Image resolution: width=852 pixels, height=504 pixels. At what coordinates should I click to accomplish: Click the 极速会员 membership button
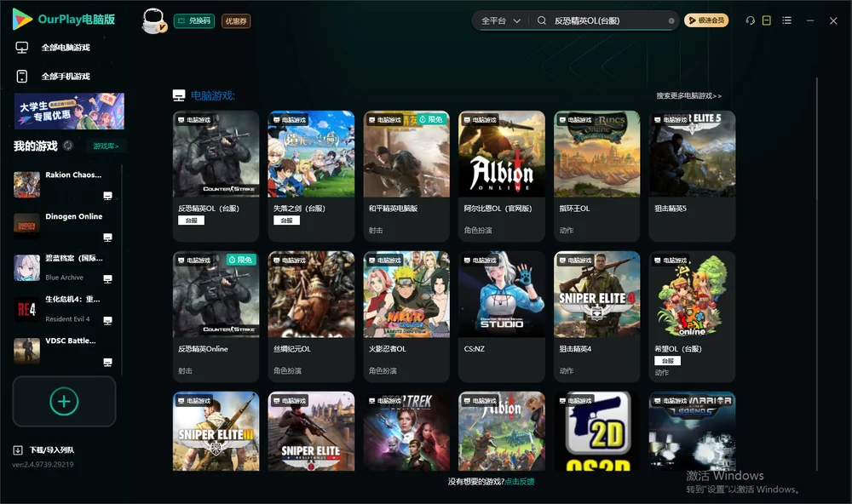pyautogui.click(x=706, y=20)
